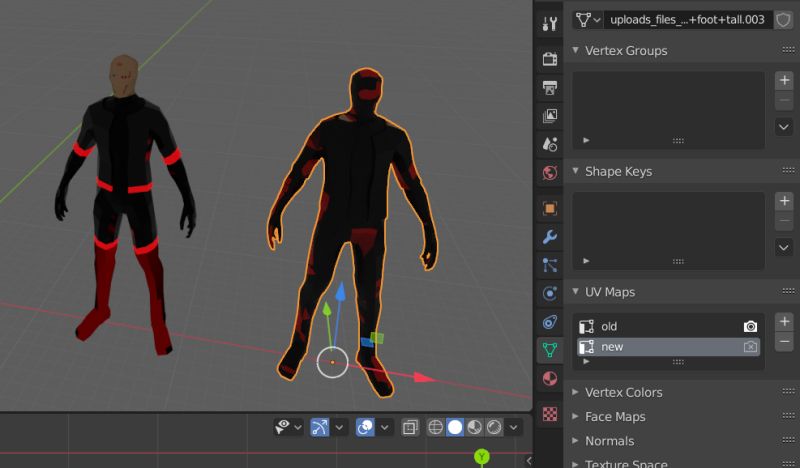Image resolution: width=800 pixels, height=468 pixels.
Task: Switch viewport to Material Preview shading
Action: coord(474,427)
